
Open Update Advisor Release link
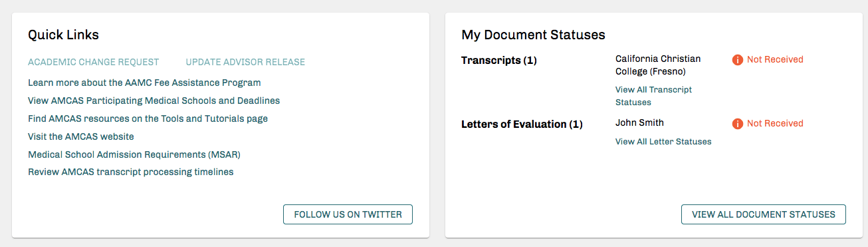(x=245, y=62)
